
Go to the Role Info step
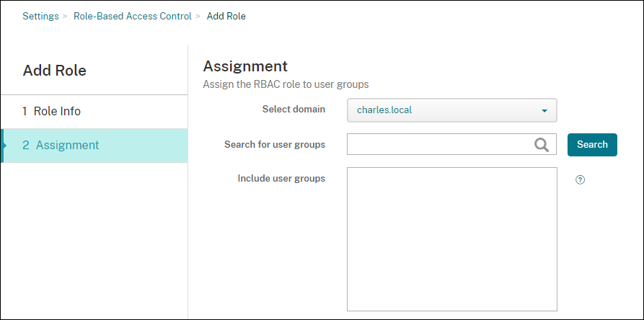[x=57, y=112]
